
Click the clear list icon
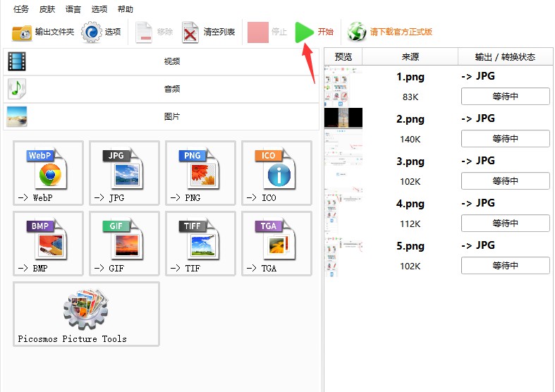tap(190, 32)
